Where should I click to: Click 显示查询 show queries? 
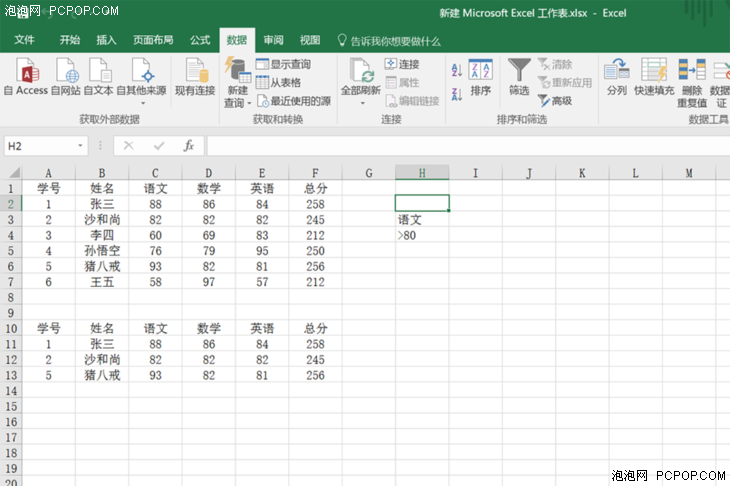click(x=283, y=64)
